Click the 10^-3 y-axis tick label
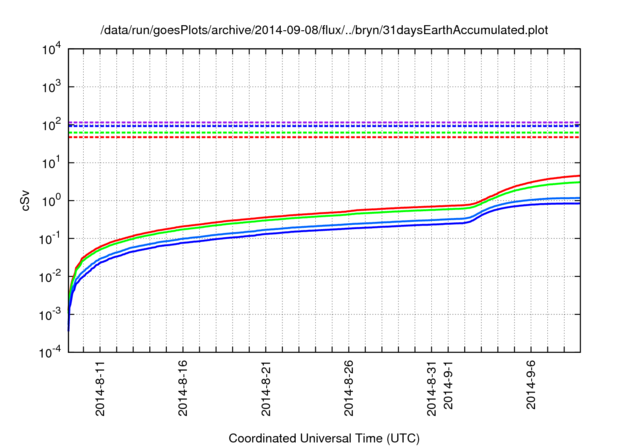 pyautogui.click(x=51, y=315)
